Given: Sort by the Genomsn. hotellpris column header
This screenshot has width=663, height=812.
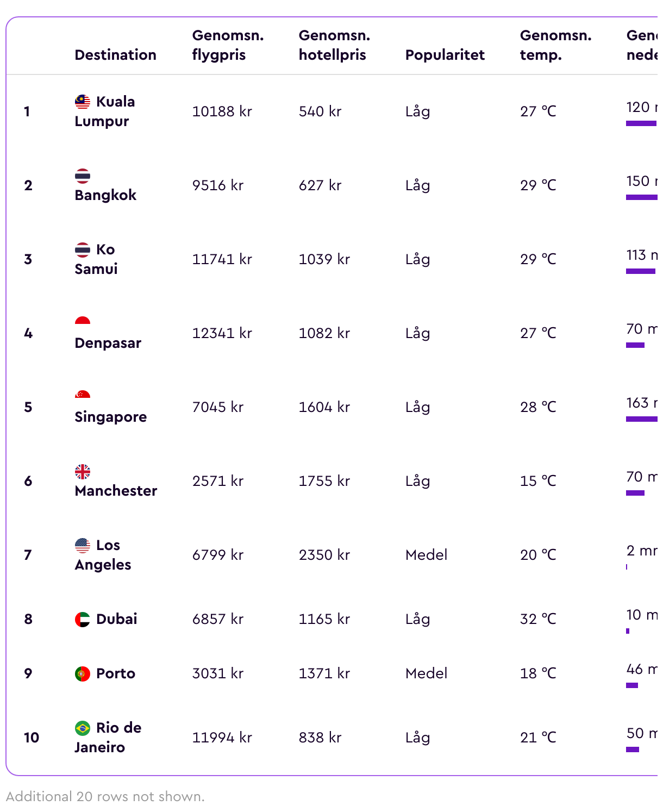Looking at the screenshot, I should point(335,45).
